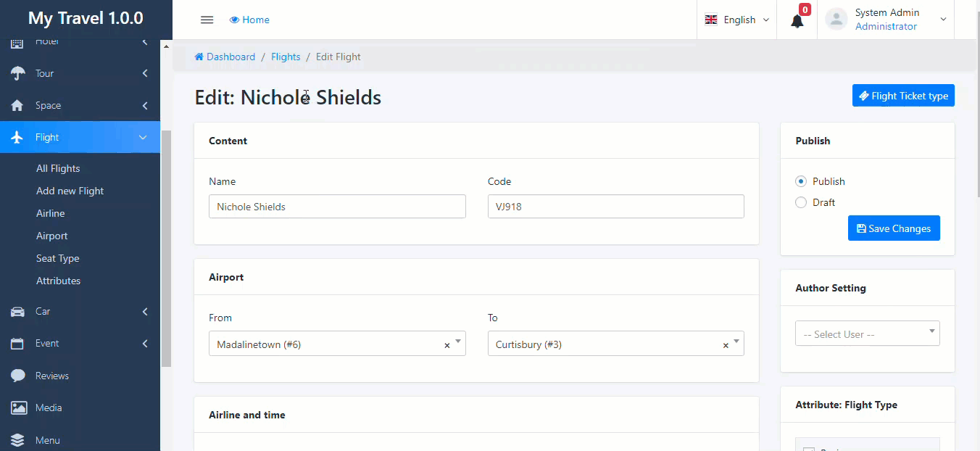This screenshot has height=451, width=980.
Task: Click the sidebar vertical scrollbar
Action: (166, 247)
